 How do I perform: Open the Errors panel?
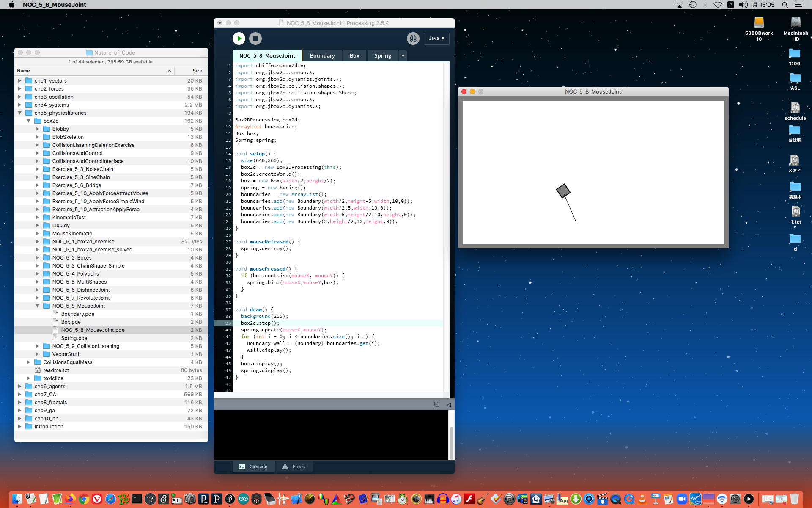point(294,467)
